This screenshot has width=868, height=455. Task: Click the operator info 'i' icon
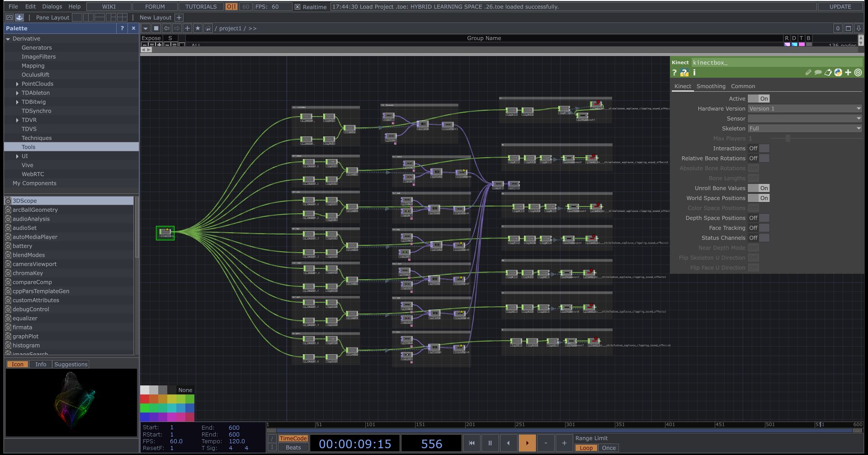click(694, 72)
